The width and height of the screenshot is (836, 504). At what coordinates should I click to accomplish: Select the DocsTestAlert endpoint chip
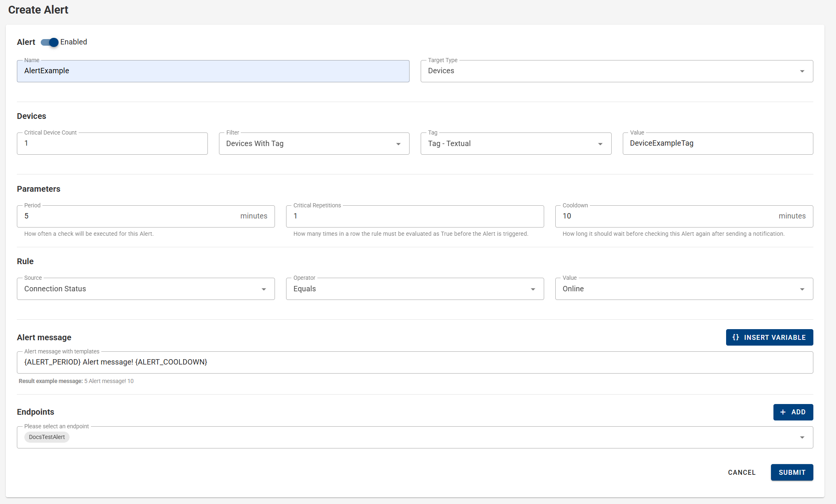click(x=47, y=437)
